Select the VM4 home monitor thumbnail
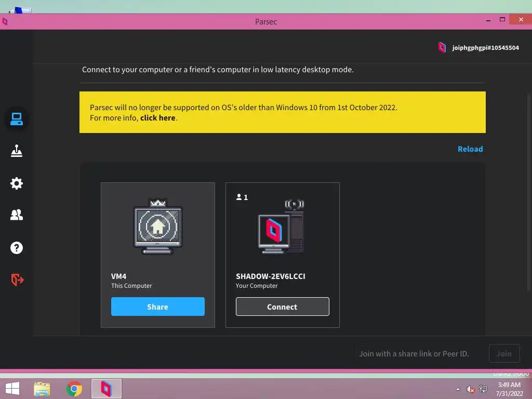532x399 pixels. (158, 227)
